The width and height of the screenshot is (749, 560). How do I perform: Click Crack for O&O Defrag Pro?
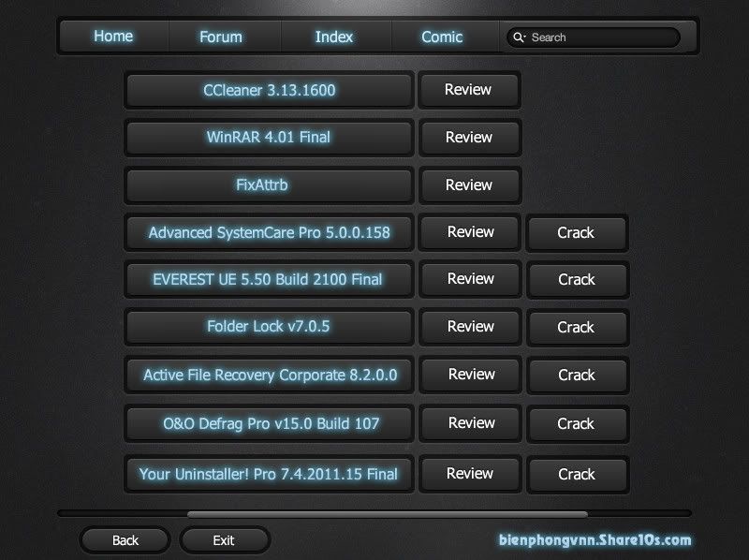tap(578, 424)
